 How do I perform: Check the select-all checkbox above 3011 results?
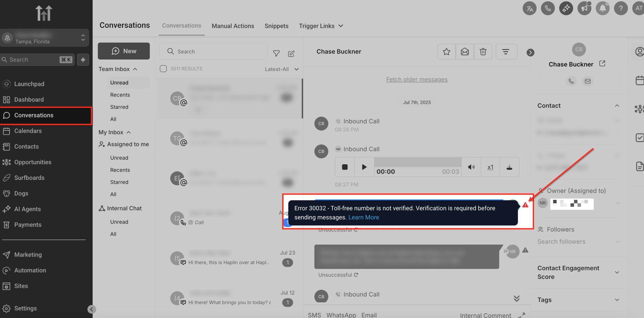point(163,68)
